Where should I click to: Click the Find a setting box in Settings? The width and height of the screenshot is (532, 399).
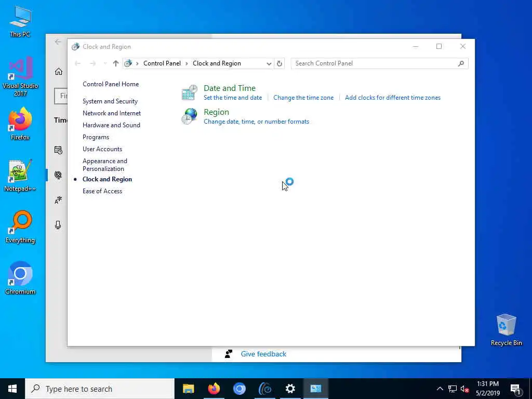[61, 96]
